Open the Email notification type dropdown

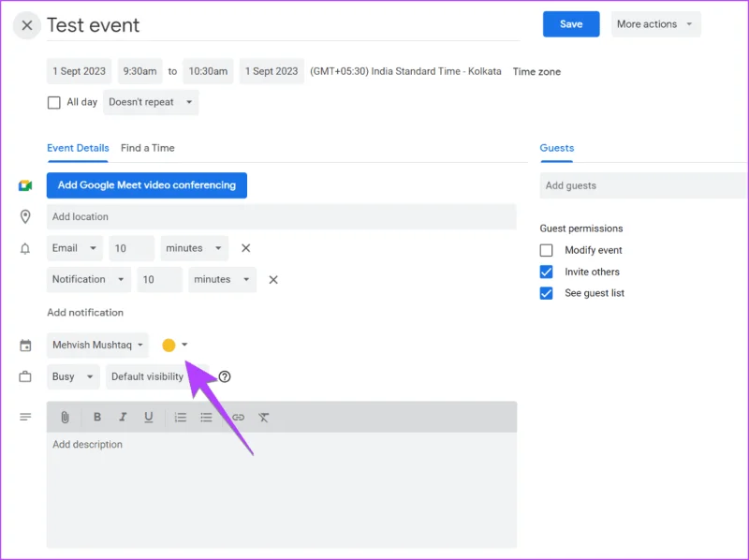pos(75,248)
